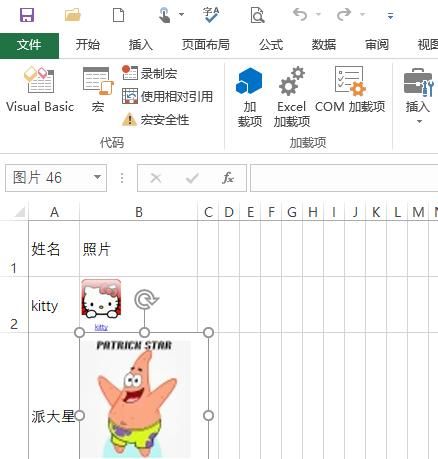The height and width of the screenshot is (459, 438).
Task: Click the Redo arrow
Action: click(x=344, y=14)
